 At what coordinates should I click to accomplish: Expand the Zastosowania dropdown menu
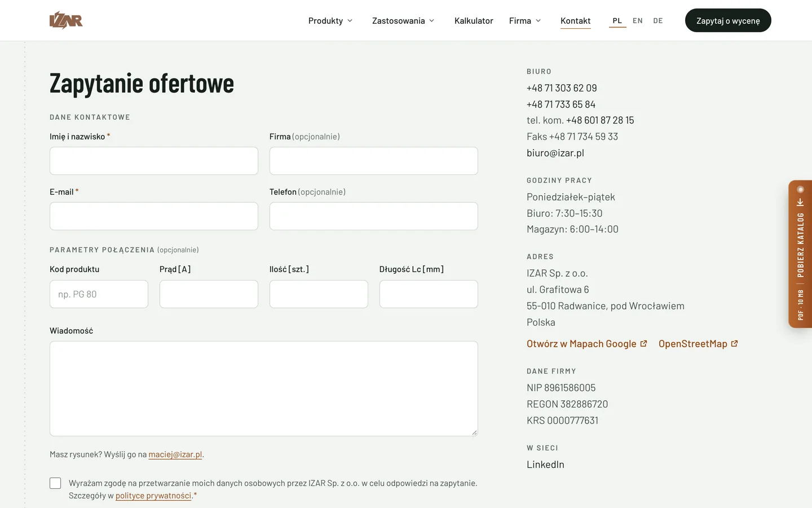[x=403, y=21]
